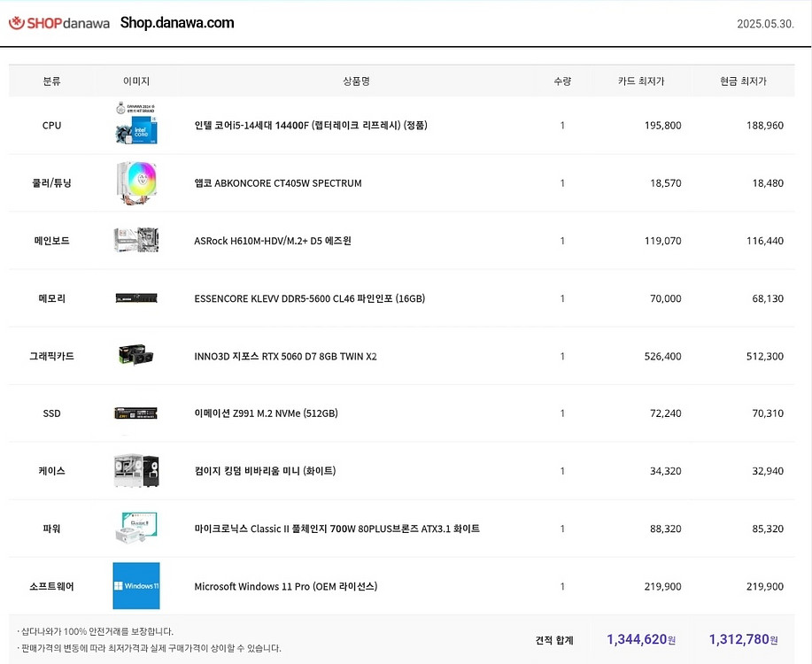Click the Windows 11 product thumbnail
This screenshot has height=664, width=812.
136,586
